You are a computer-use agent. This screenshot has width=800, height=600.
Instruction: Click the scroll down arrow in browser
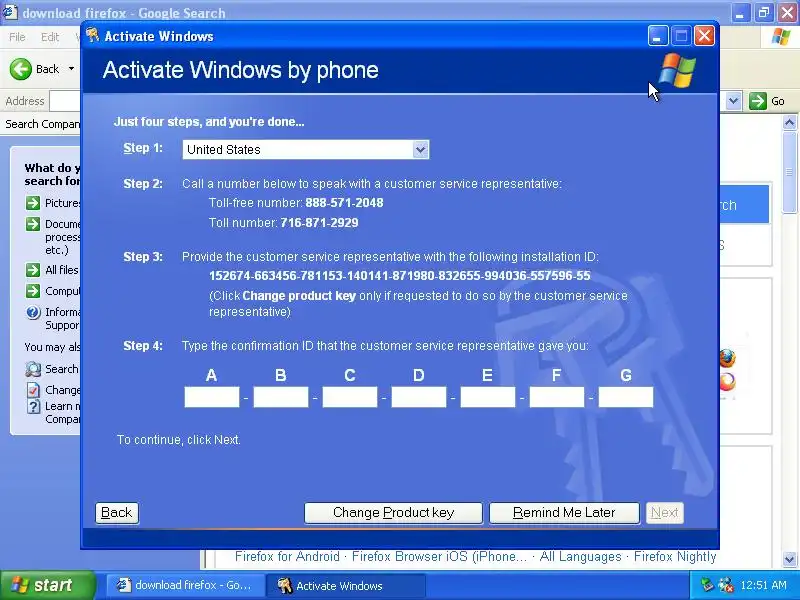tap(789, 559)
